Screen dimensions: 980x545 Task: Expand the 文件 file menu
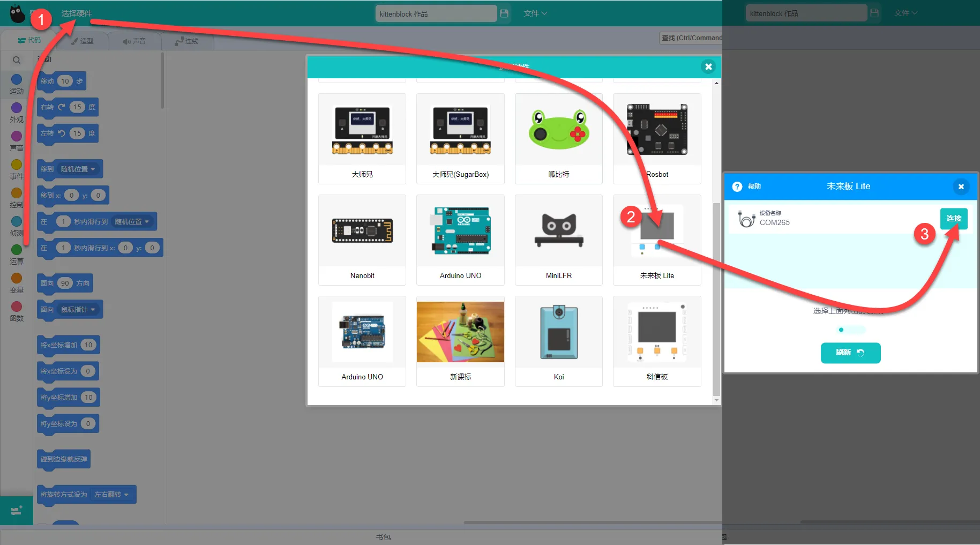pyautogui.click(x=535, y=13)
